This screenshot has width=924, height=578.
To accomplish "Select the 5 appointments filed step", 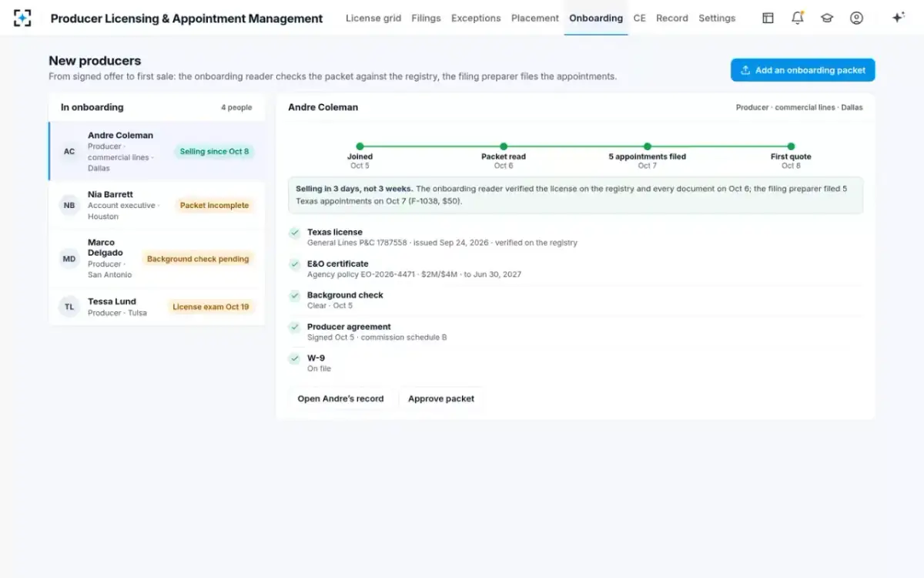I will tap(648, 156).
